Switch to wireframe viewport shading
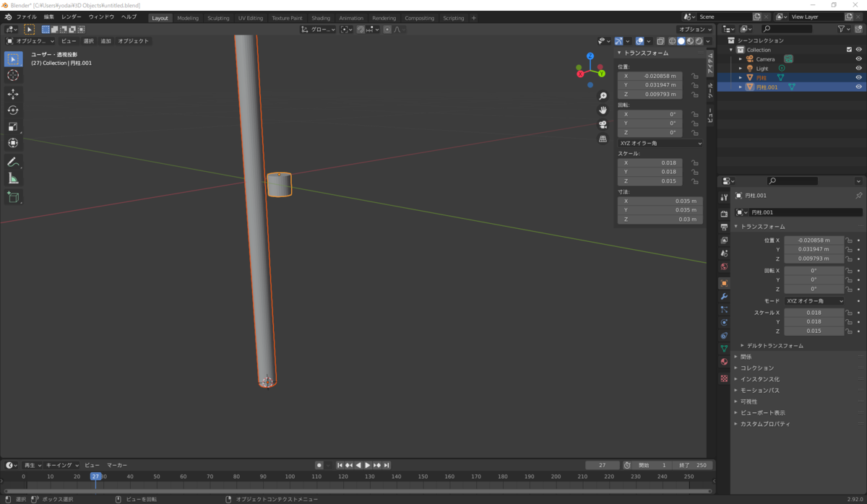The width and height of the screenshot is (867, 504). tap(671, 41)
